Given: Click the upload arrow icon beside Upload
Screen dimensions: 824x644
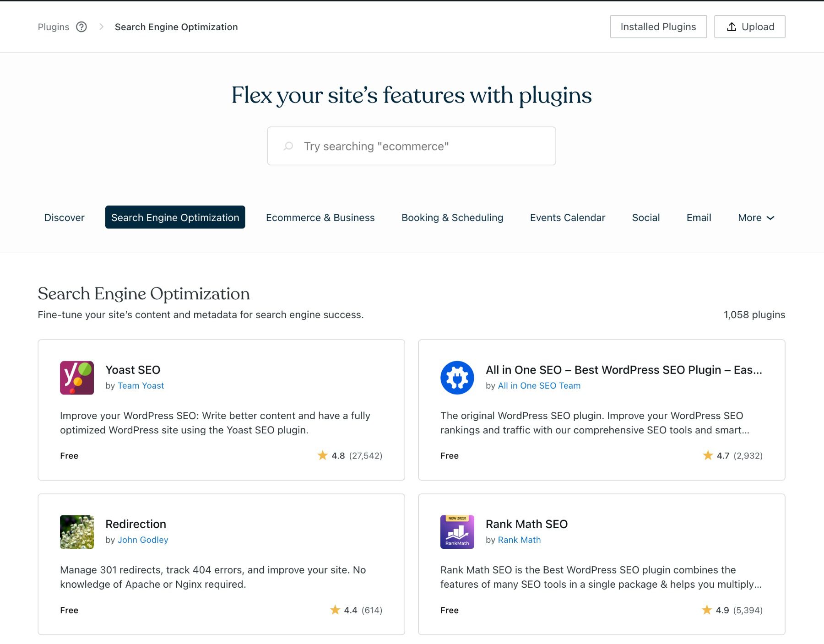Looking at the screenshot, I should tap(731, 27).
